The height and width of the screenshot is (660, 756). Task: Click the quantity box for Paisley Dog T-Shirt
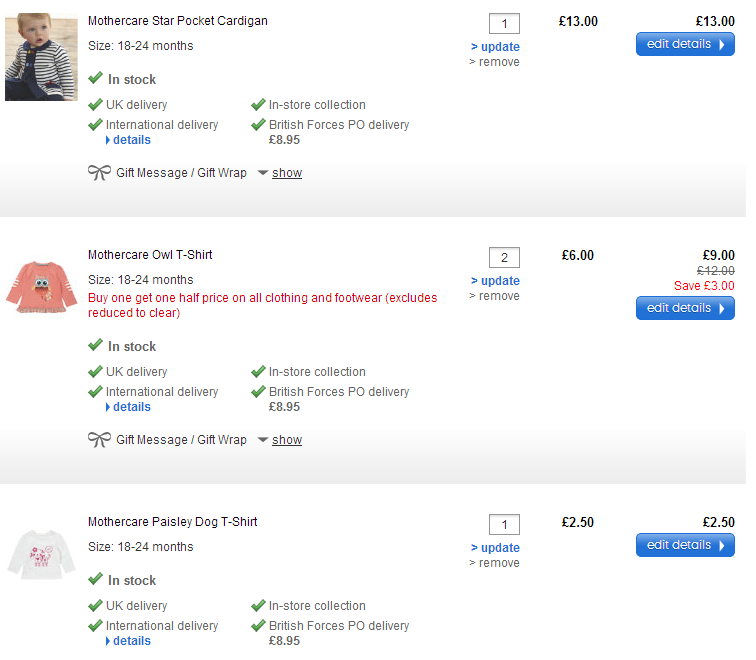[504, 525]
